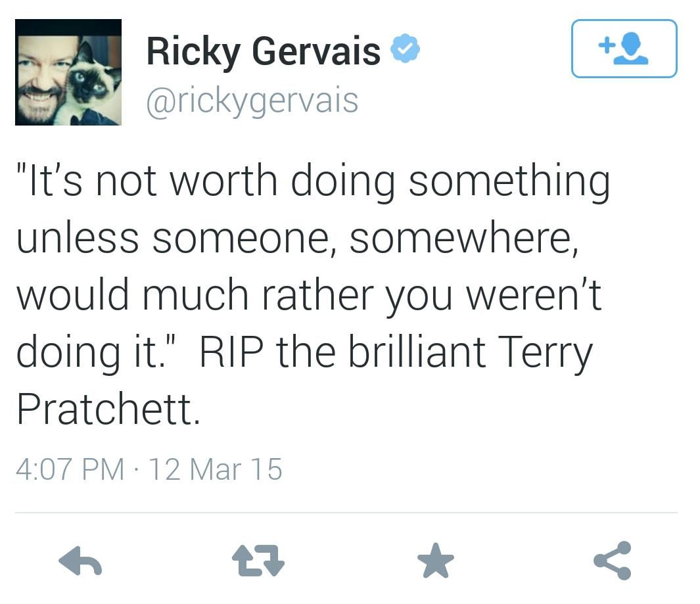Screen dimensions: 700x604
Task: Reply to Ricky Gervais's tweet
Action: coord(80,561)
